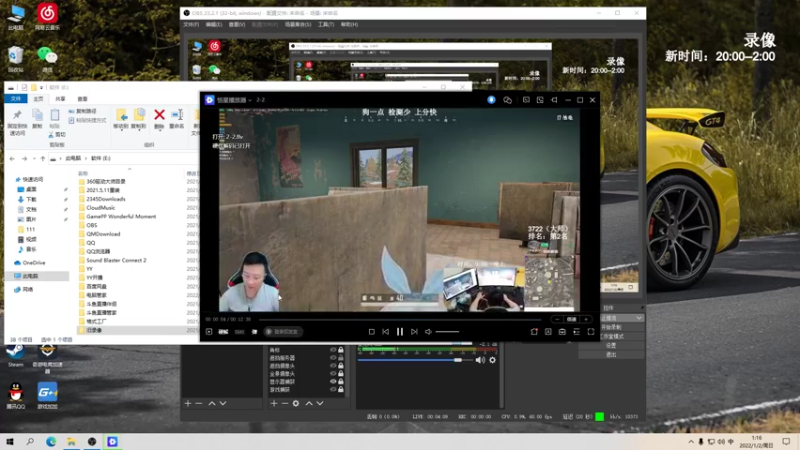Open streaming button dropdown in OBS controls
This screenshot has width=800, height=450.
[x=639, y=318]
